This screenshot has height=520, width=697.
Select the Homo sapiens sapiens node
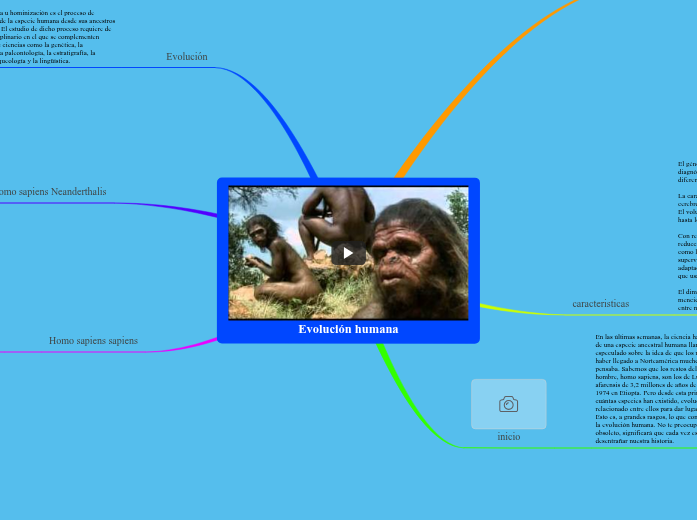coord(93,341)
